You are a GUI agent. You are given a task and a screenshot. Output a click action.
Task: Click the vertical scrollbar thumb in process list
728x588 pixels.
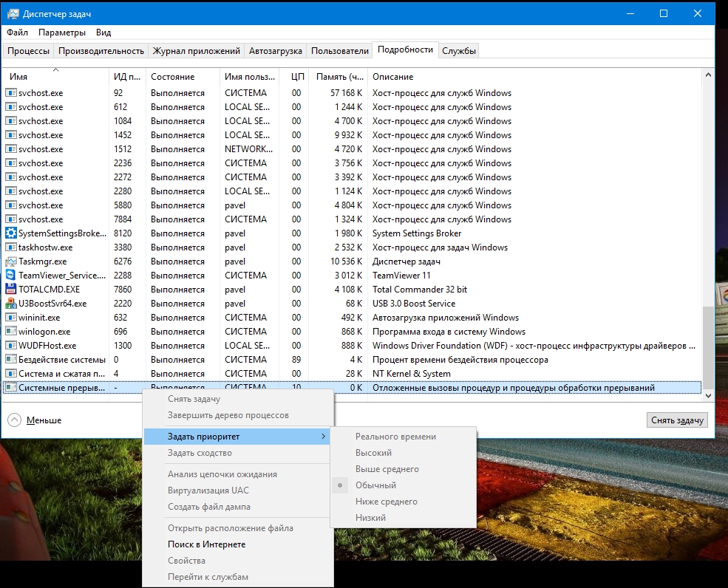pyautogui.click(x=708, y=347)
